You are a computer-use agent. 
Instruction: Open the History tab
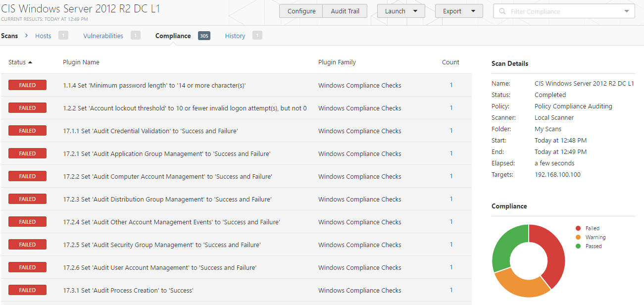235,36
